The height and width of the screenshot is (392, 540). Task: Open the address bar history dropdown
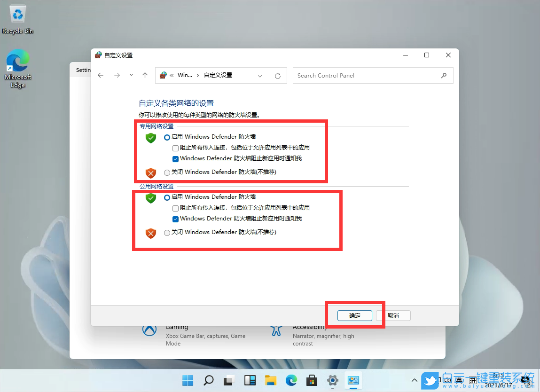coord(260,75)
